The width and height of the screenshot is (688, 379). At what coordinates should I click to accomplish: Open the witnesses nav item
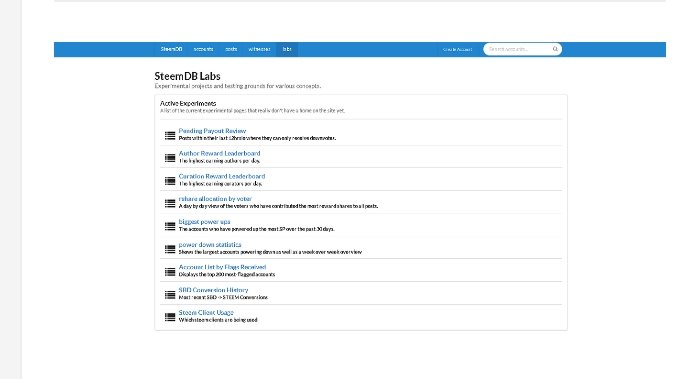(x=259, y=49)
